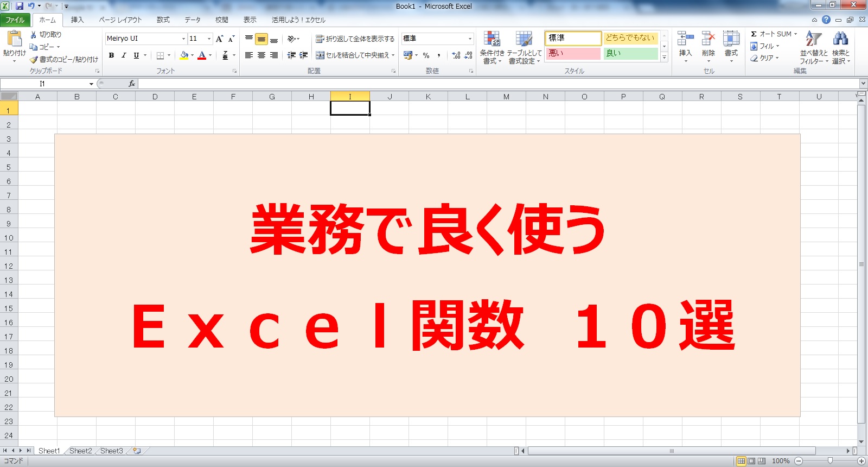Click the Undo arrow icon

click(x=31, y=6)
